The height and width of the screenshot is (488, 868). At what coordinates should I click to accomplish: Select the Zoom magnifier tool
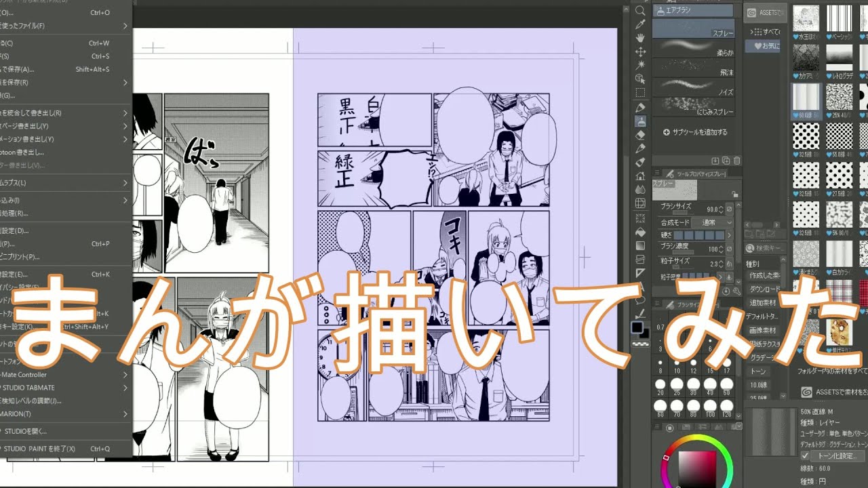click(639, 11)
